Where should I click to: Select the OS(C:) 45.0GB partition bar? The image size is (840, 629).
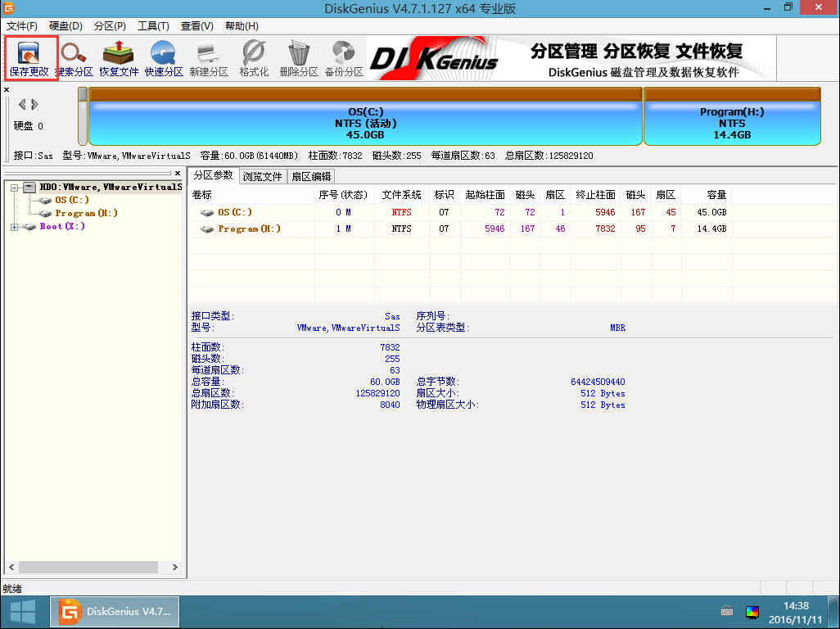[365, 117]
